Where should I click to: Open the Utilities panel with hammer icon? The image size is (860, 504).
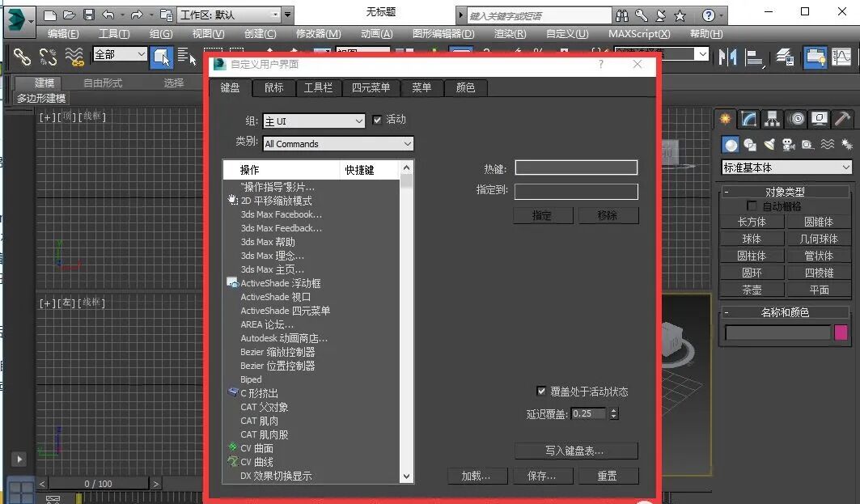844,119
